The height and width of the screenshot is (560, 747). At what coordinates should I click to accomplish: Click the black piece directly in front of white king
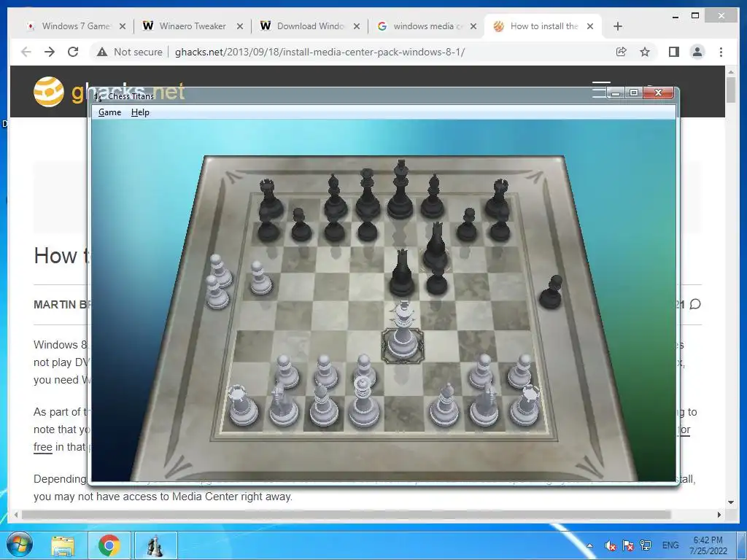402,273
